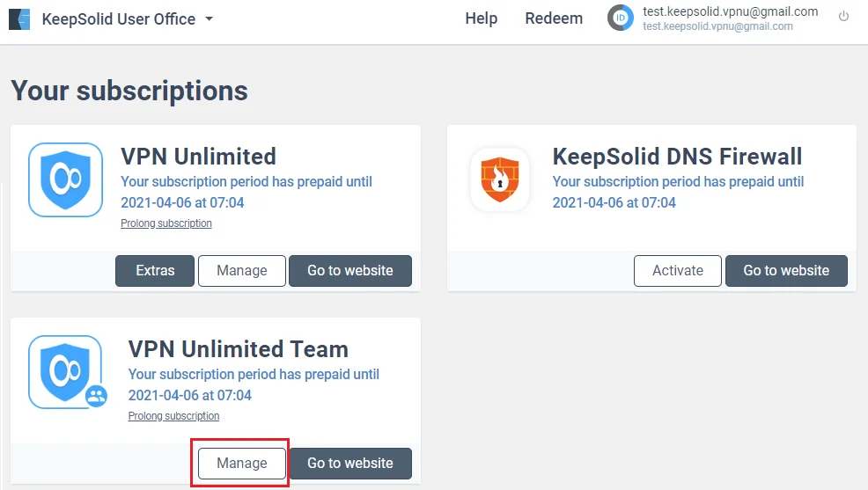Click the VPN Unlimited shield icon
The width and height of the screenshot is (868, 490).
[65, 179]
